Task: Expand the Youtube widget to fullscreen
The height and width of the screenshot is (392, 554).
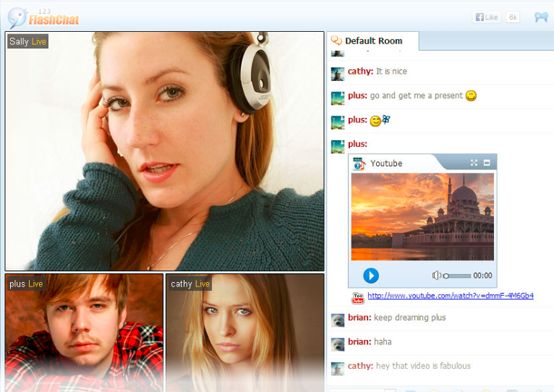Action: tap(474, 163)
